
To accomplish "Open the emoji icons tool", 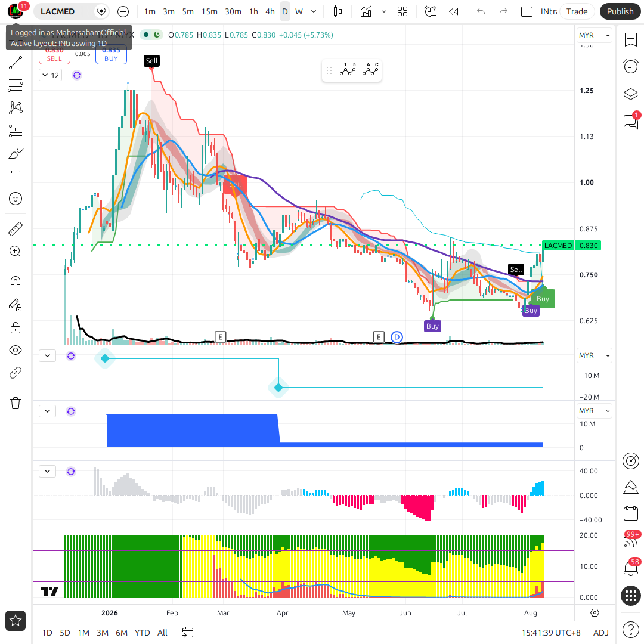I will click(16, 199).
